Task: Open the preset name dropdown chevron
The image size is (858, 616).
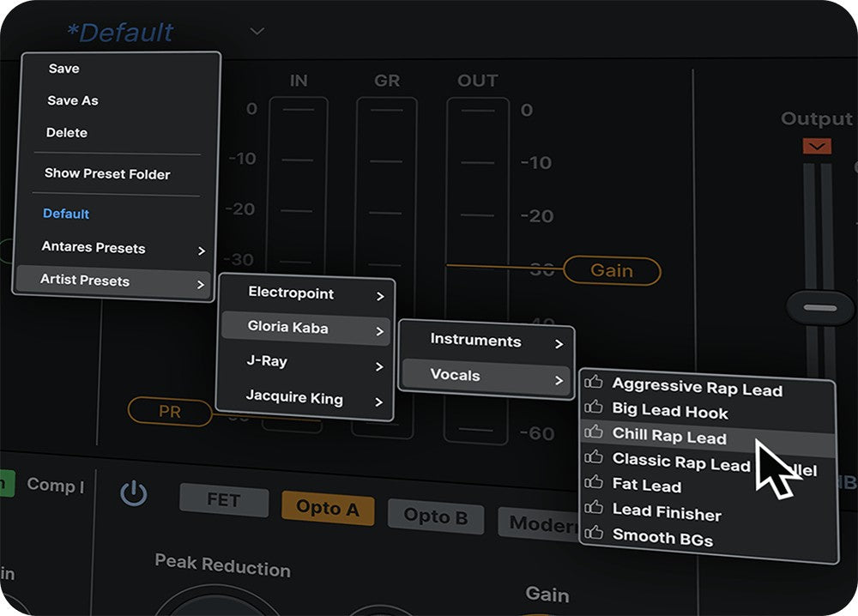Action: [x=257, y=31]
